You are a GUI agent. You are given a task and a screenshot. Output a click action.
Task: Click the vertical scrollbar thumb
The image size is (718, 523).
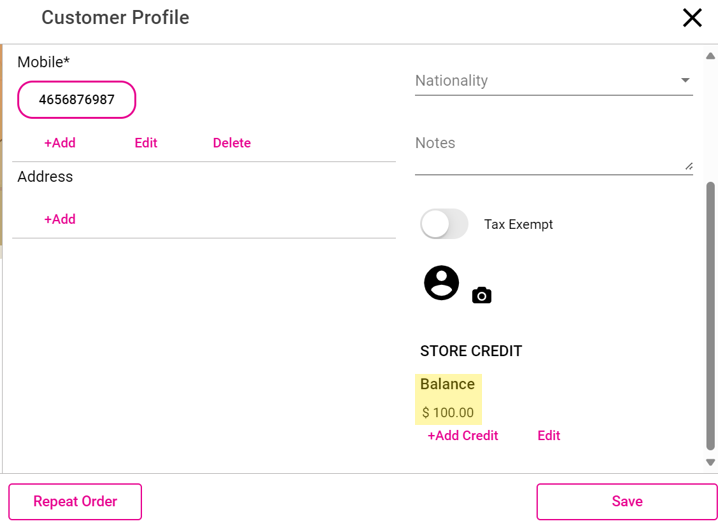pos(711,315)
